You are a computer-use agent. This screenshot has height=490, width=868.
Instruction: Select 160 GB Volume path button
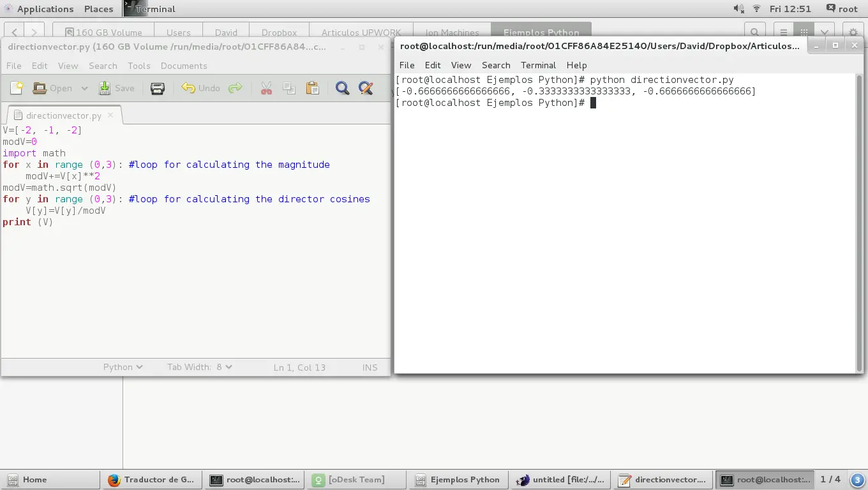[103, 32]
